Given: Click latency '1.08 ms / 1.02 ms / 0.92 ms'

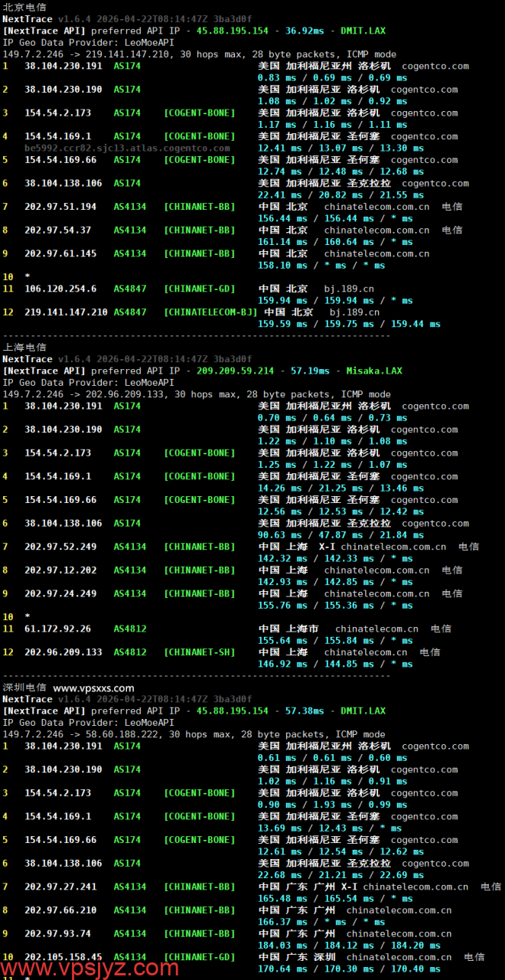Looking at the screenshot, I should click(x=333, y=101).
